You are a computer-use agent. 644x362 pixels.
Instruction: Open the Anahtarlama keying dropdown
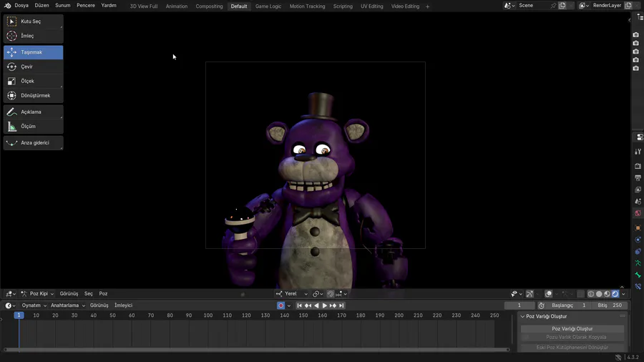(x=68, y=305)
